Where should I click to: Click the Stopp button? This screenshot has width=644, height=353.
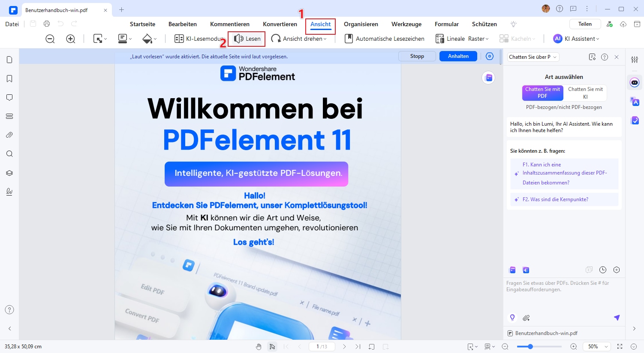[x=417, y=56]
